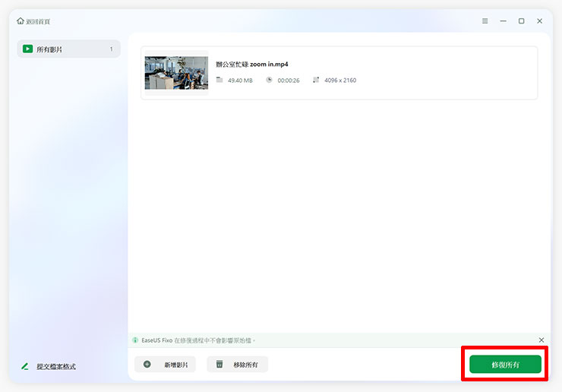Viewport: 562px width, 392px height.
Task: Click the 新增影片 add video button
Action: [x=165, y=365]
